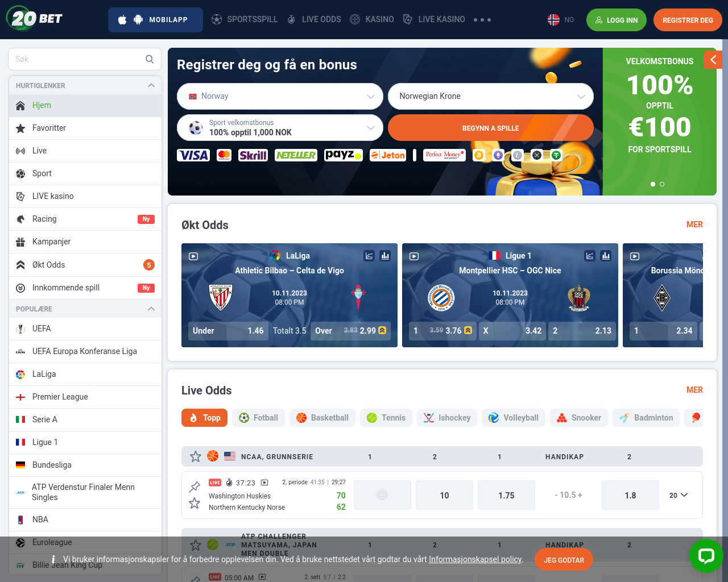Open the Norwegian Krone currency dropdown
The height and width of the screenshot is (582, 728).
click(x=490, y=97)
